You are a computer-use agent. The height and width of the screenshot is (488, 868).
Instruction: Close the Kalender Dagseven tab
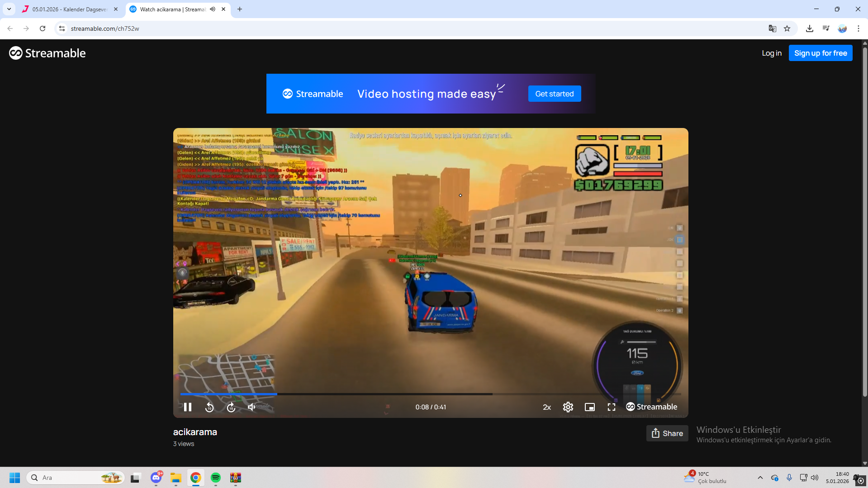[116, 9]
